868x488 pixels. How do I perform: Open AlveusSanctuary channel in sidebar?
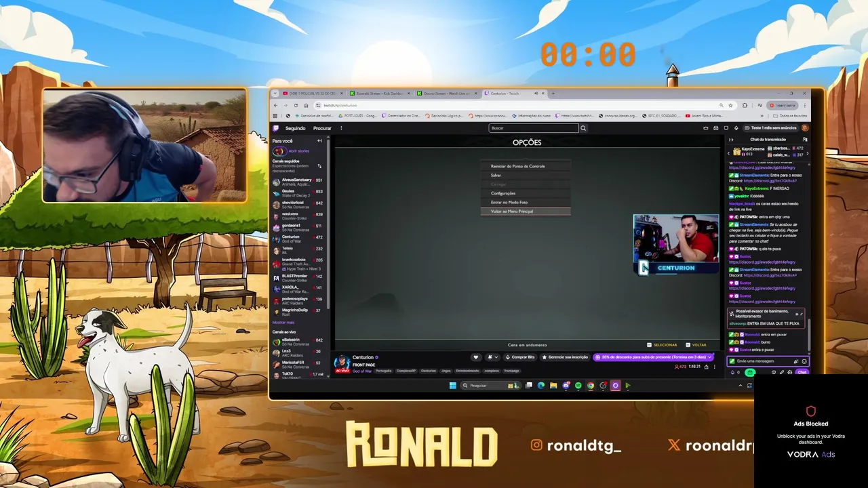click(298, 182)
